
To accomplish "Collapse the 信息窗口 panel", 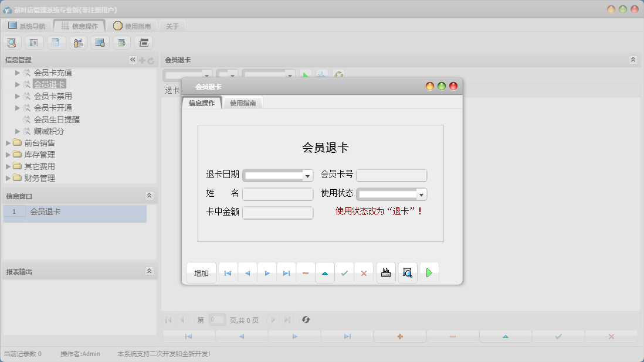I will (x=150, y=196).
